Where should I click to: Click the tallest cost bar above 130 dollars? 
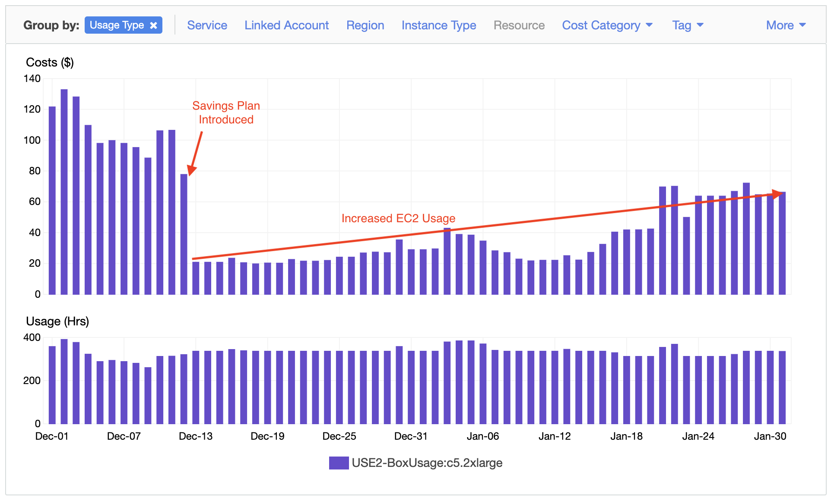64,192
